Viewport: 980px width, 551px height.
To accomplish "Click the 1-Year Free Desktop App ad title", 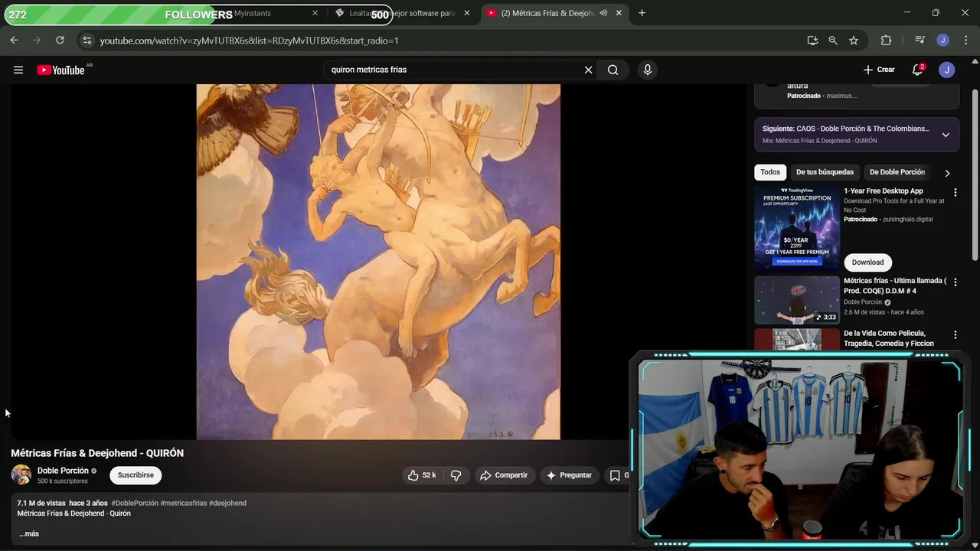I will click(884, 191).
